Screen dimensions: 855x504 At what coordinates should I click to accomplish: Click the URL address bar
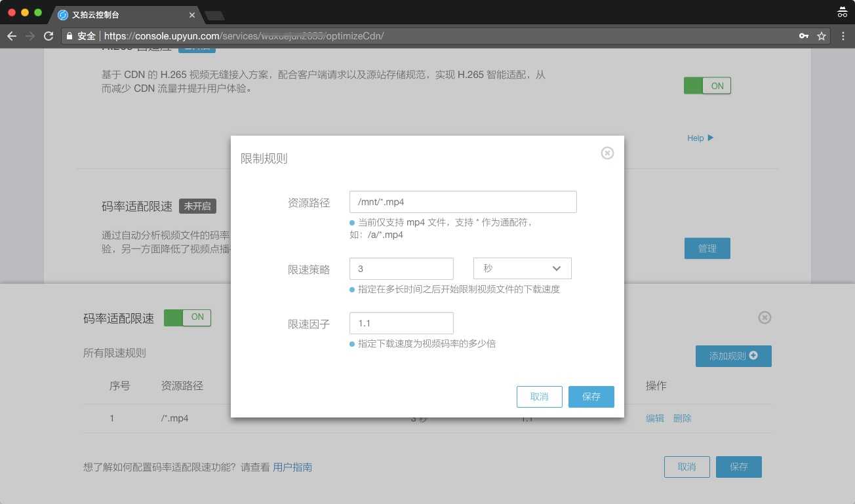(446, 36)
